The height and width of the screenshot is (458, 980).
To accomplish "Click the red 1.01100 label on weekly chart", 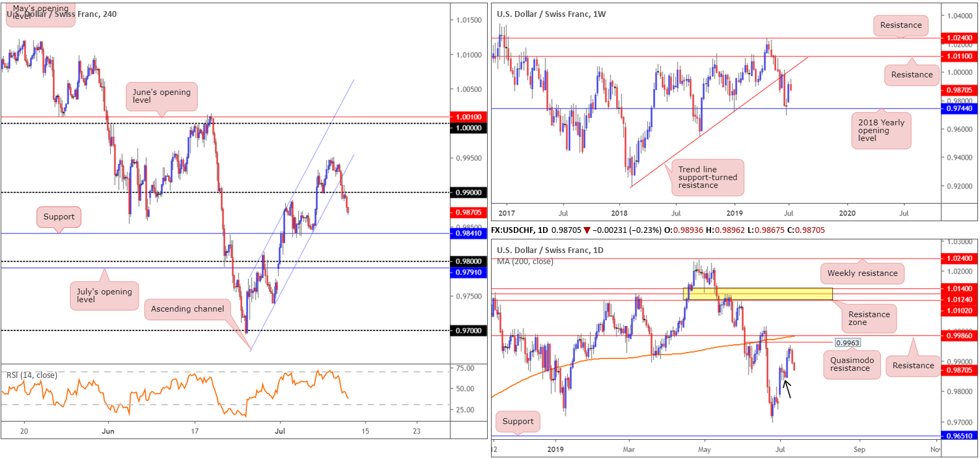I will 960,57.
